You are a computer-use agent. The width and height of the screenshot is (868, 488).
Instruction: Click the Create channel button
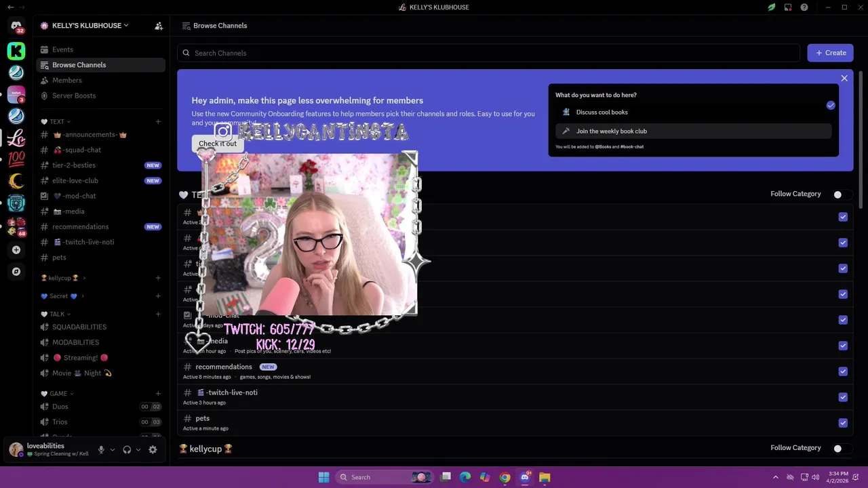[830, 53]
